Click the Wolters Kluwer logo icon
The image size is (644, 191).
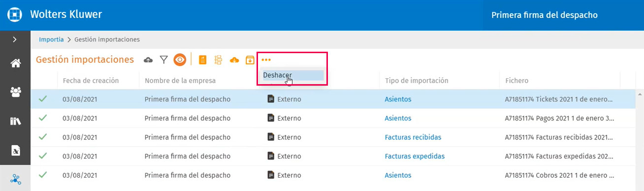(15, 15)
